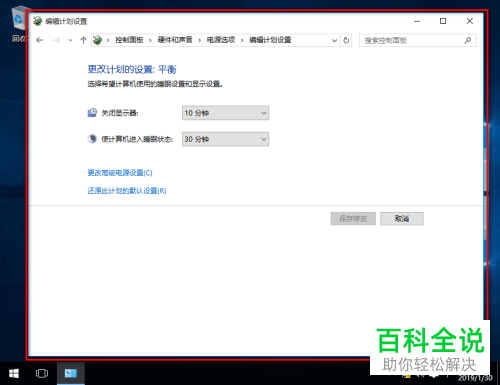Click the Control Panel taskbar icon
Image resolution: width=500 pixels, height=385 pixels.
pyautogui.click(x=71, y=373)
